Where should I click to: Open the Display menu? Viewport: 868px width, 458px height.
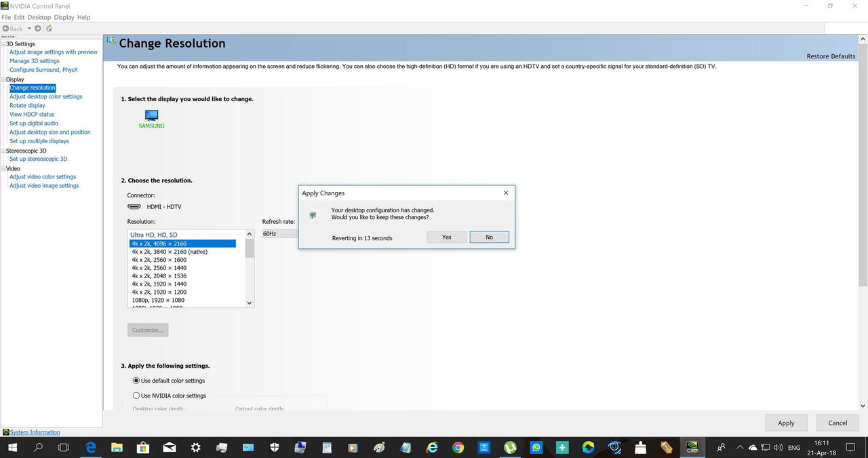tap(64, 17)
